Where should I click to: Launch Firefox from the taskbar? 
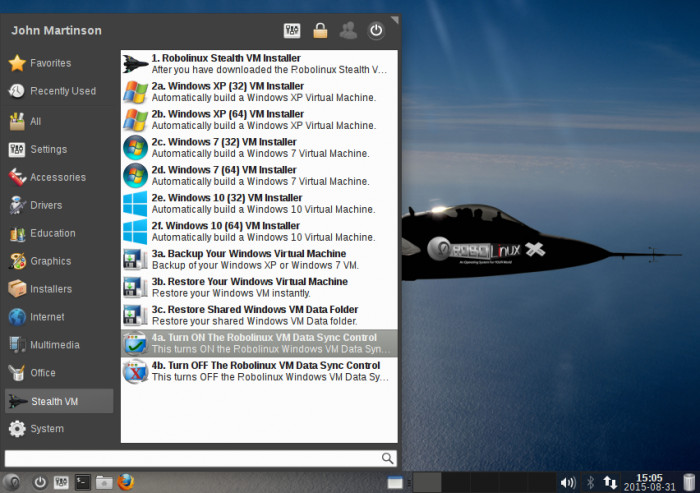(126, 482)
